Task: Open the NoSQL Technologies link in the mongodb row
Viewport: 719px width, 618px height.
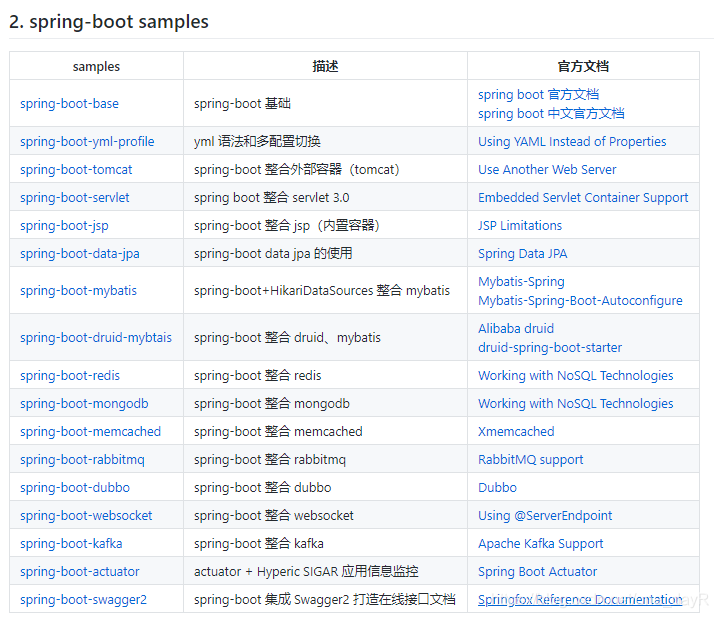Action: pos(575,404)
